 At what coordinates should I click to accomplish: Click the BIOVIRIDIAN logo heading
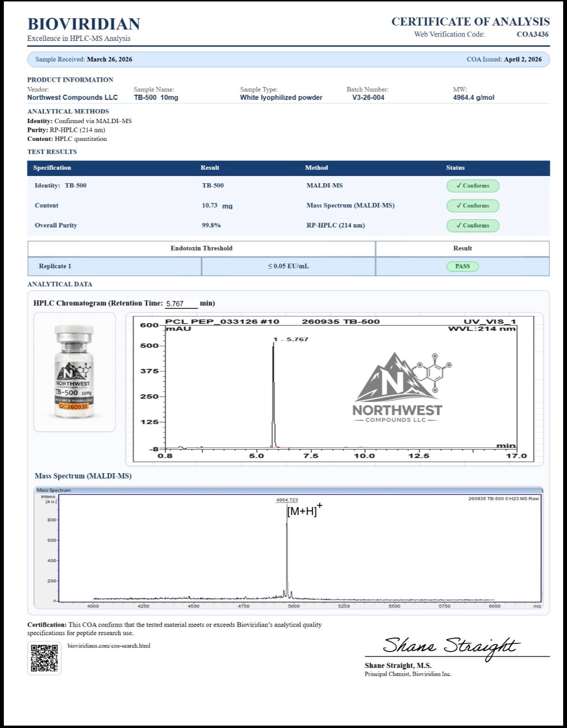(x=84, y=24)
